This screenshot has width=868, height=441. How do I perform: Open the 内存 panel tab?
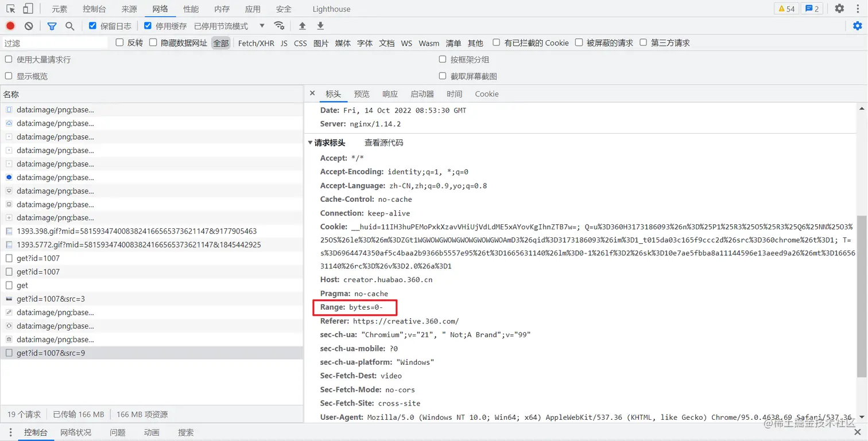pos(222,9)
